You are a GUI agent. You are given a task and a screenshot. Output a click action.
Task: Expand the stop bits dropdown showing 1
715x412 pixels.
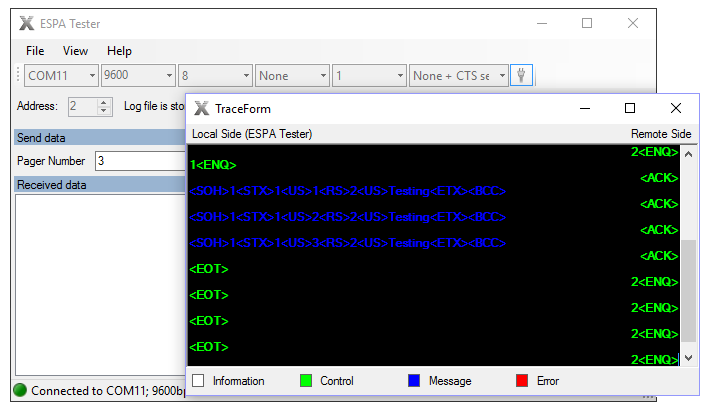pyautogui.click(x=400, y=76)
